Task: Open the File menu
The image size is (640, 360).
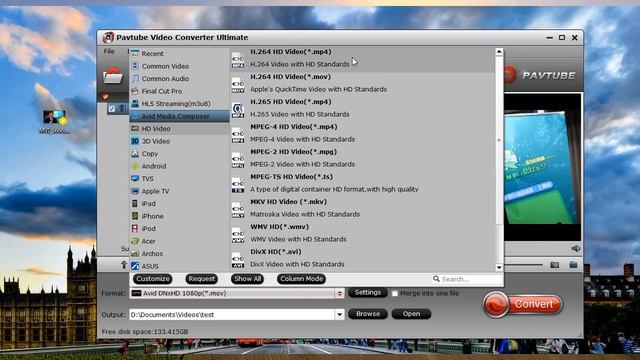Action: pos(109,51)
